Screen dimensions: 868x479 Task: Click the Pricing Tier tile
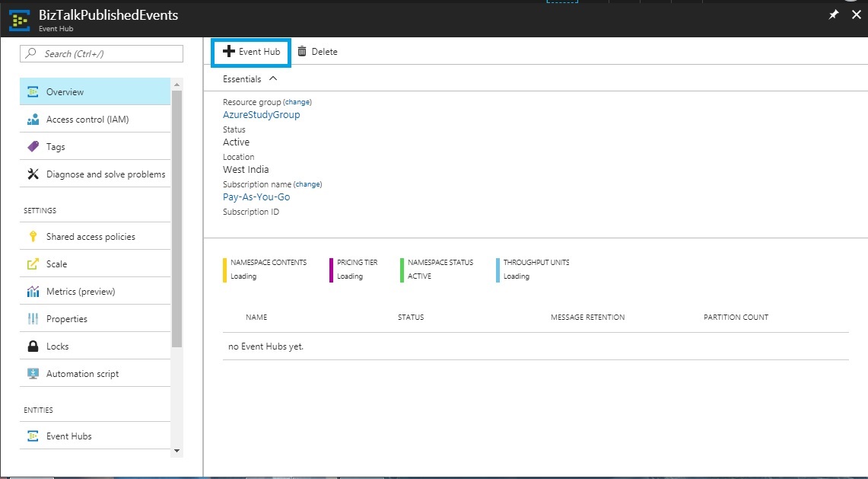click(354, 270)
